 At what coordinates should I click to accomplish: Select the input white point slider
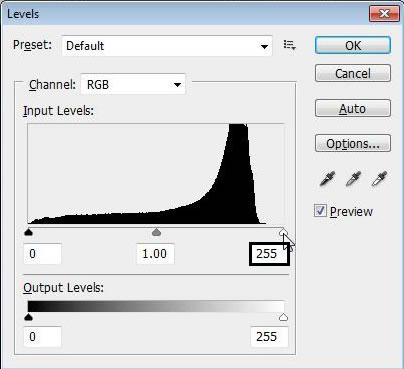[x=283, y=232]
